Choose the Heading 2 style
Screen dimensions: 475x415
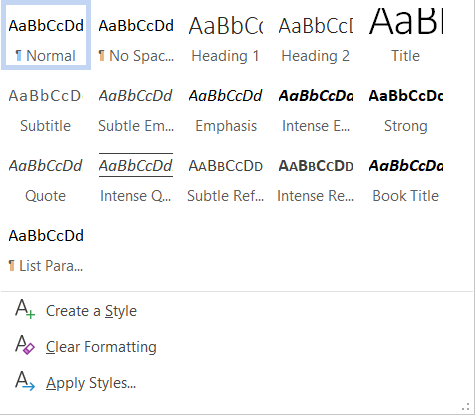pos(316,35)
